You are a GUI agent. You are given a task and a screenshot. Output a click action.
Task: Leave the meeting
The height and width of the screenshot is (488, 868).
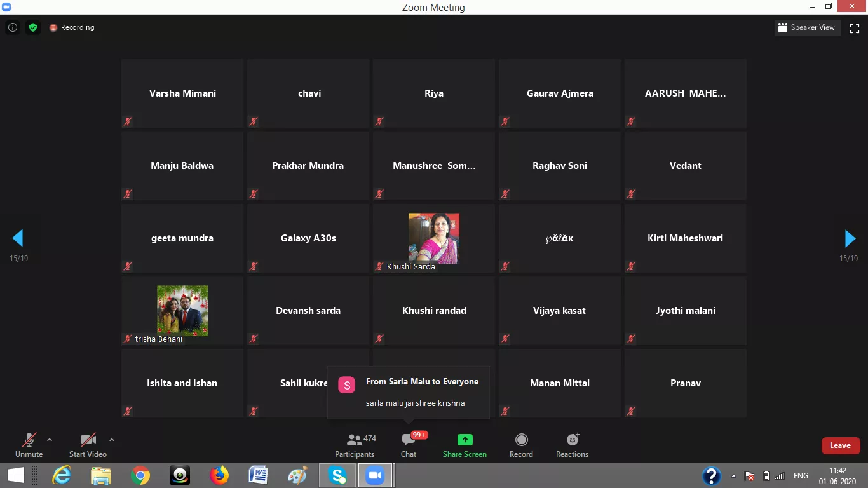pyautogui.click(x=840, y=445)
